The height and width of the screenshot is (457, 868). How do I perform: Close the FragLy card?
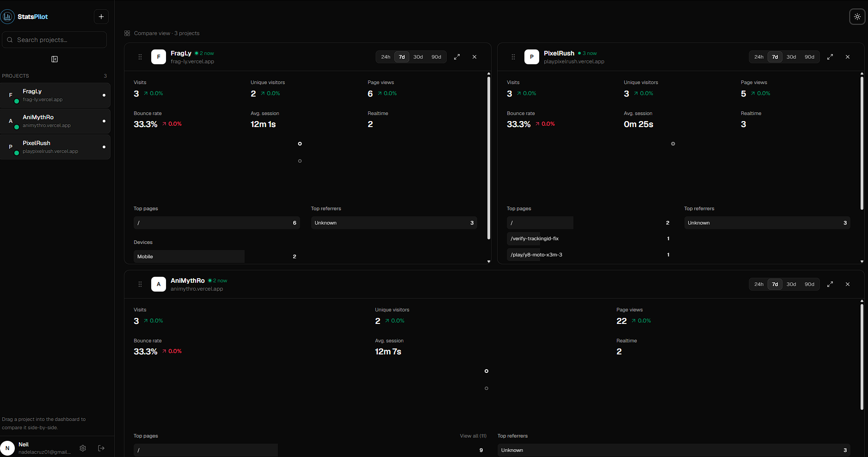pyautogui.click(x=474, y=57)
